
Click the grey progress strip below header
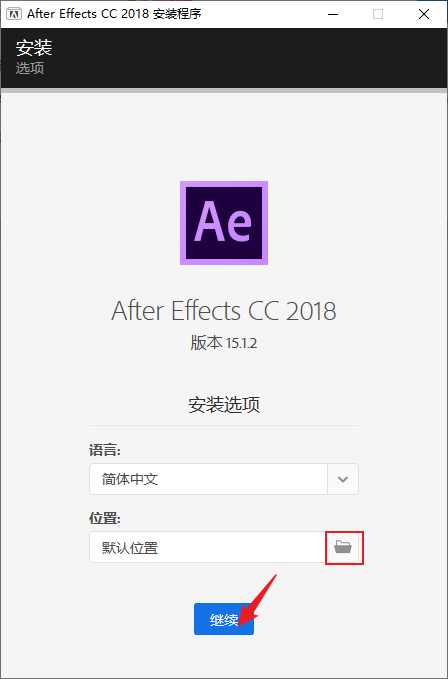click(224, 91)
